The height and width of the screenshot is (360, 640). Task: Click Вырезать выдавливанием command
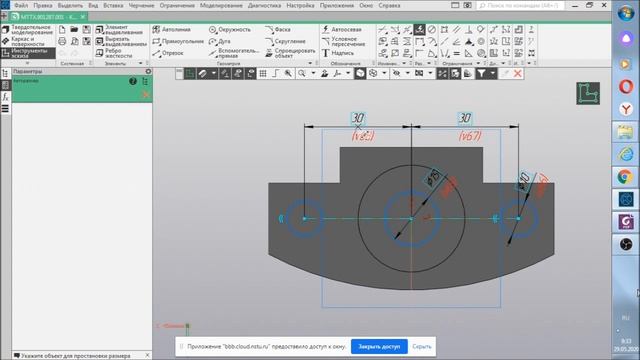point(121,41)
